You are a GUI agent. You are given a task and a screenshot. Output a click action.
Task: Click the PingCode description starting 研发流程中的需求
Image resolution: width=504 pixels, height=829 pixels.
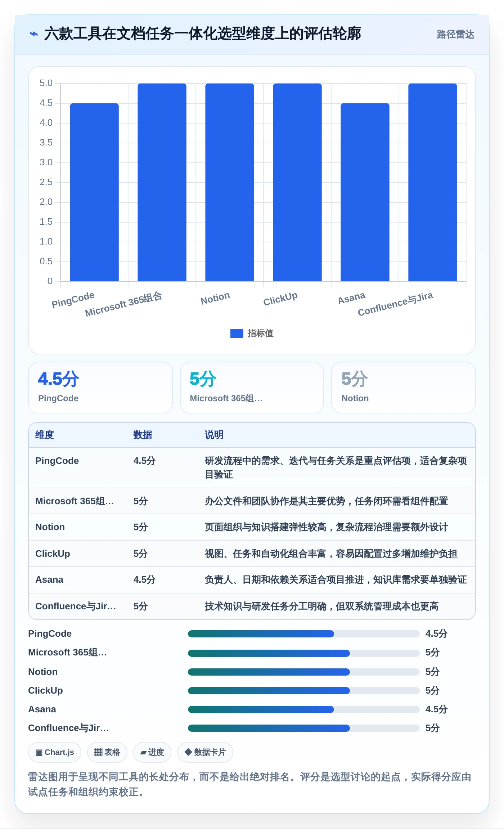point(336,468)
